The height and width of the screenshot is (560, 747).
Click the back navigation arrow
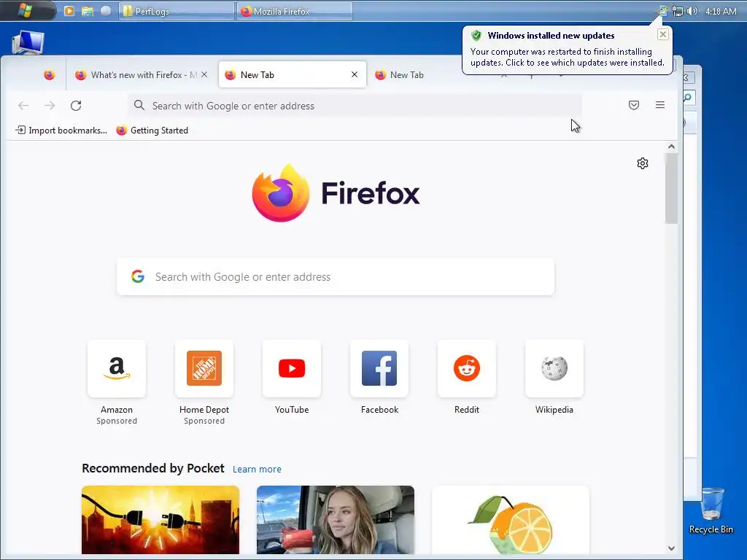(x=23, y=105)
